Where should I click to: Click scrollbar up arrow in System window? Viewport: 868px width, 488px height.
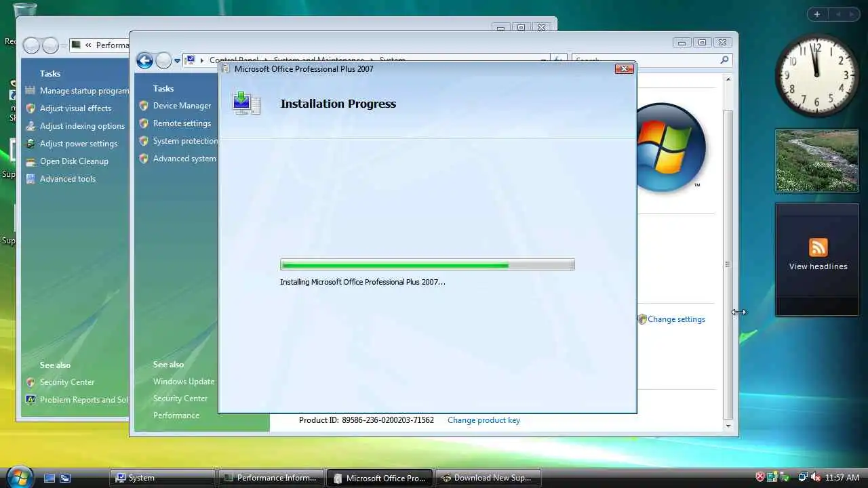(728, 79)
